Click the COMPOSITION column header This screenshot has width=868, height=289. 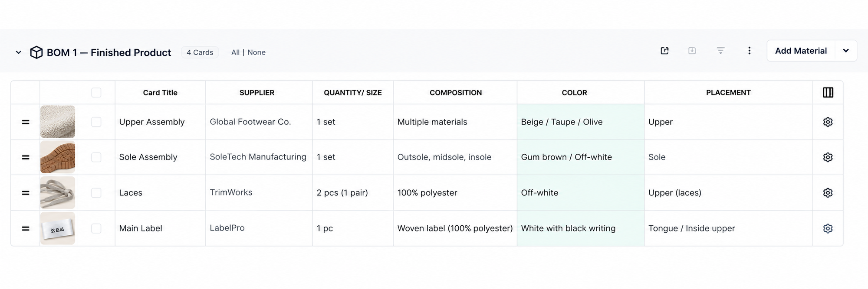click(x=456, y=93)
